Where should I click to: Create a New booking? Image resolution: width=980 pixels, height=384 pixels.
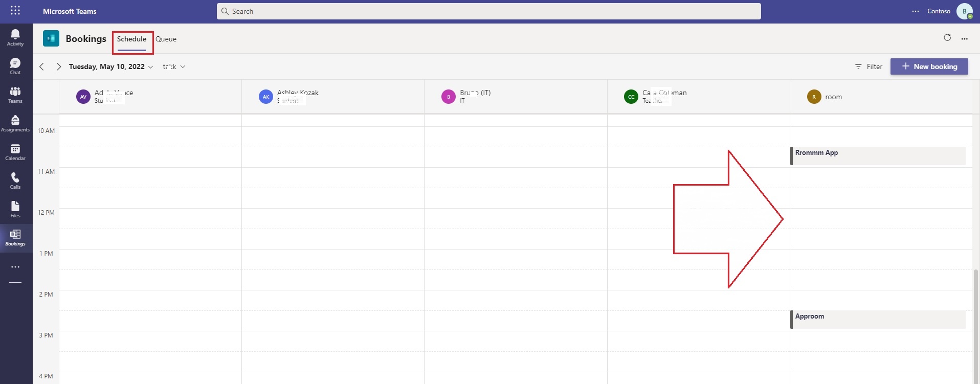pyautogui.click(x=929, y=66)
